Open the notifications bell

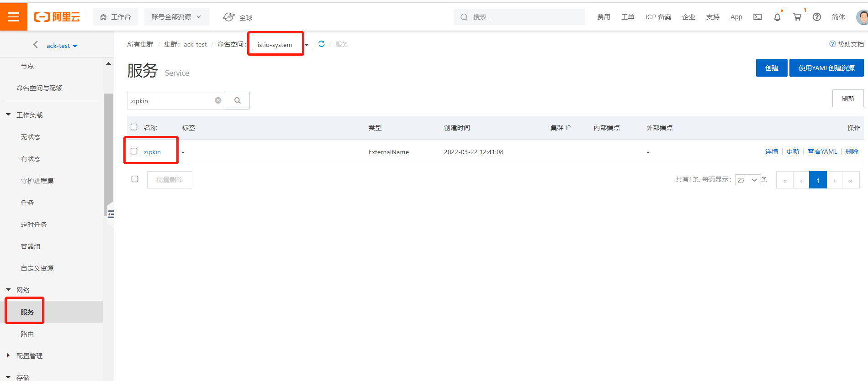pyautogui.click(x=777, y=17)
